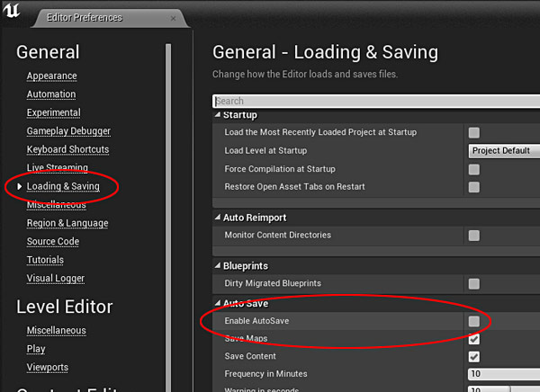The height and width of the screenshot is (392, 540).
Task: Open General Miscellaneous settings
Action: click(x=57, y=205)
